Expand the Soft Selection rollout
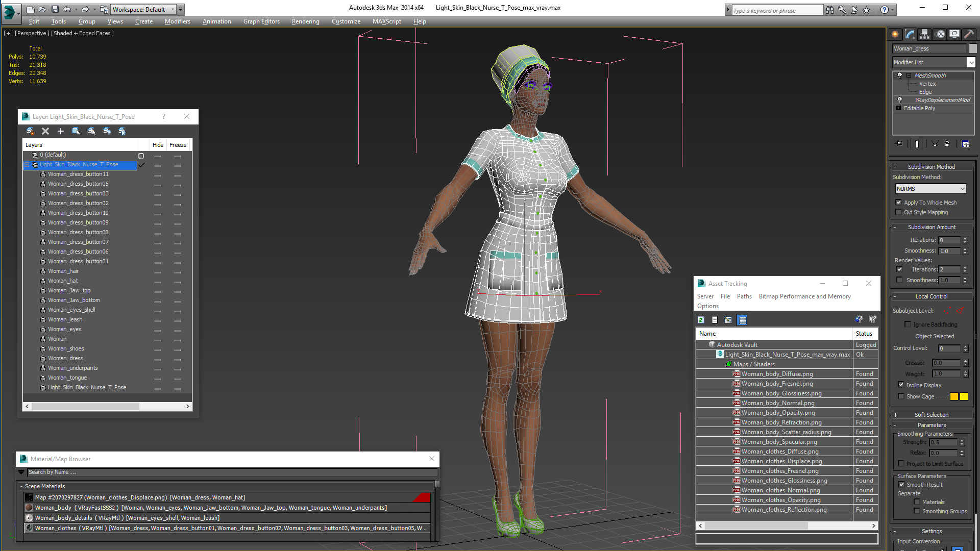980x551 pixels. click(932, 415)
